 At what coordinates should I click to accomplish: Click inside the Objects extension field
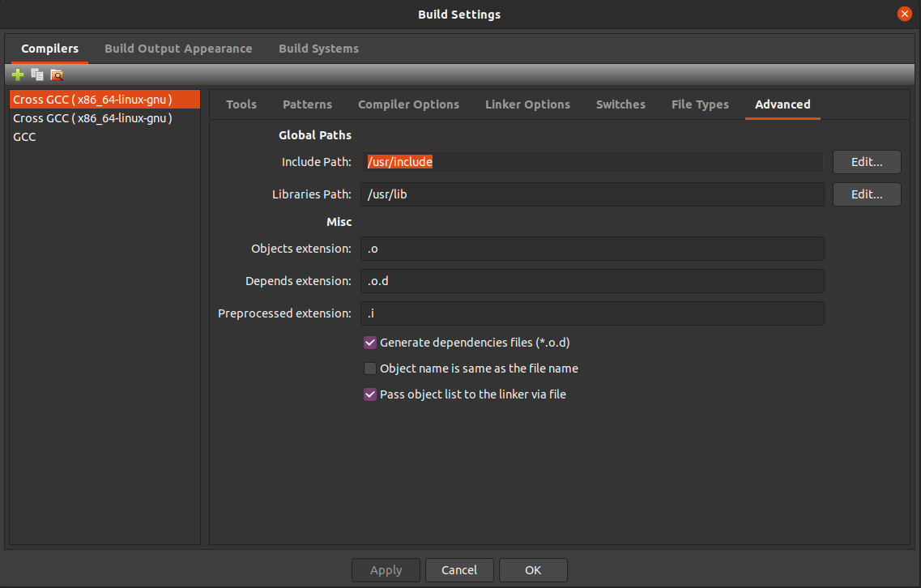[594, 249]
